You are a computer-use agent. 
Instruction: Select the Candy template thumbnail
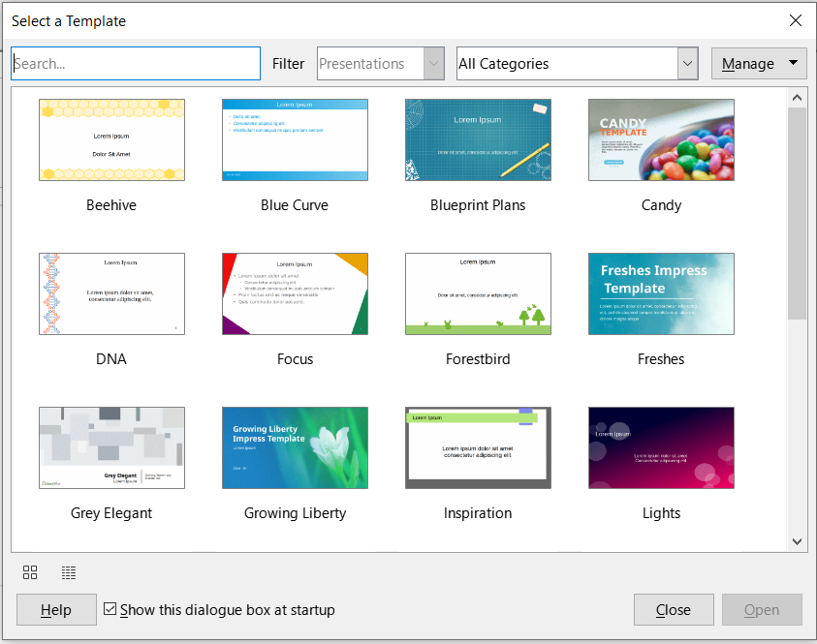661,139
